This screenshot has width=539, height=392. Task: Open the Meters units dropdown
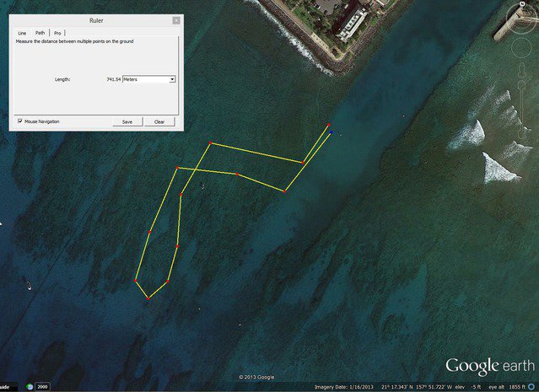coord(149,79)
